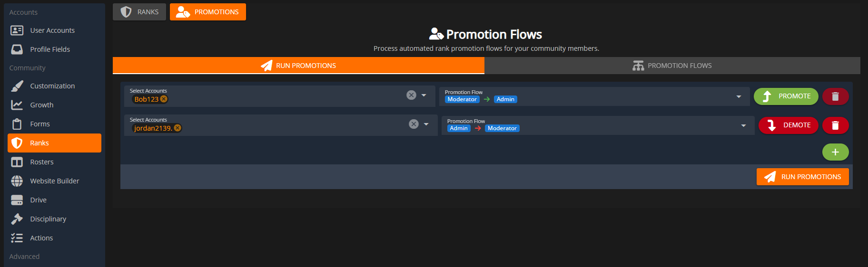The width and height of the screenshot is (868, 267).
Task: Switch to the Ranks top tab
Action: pos(139,12)
